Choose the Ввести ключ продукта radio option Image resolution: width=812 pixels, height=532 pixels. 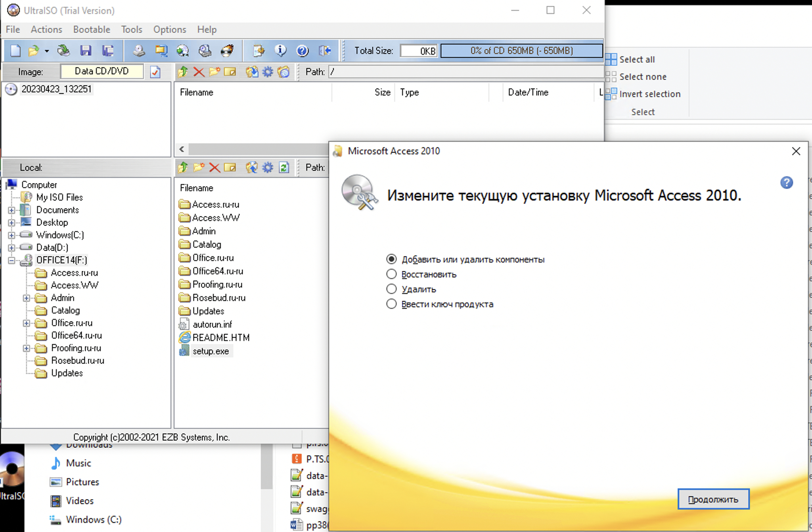(x=391, y=304)
